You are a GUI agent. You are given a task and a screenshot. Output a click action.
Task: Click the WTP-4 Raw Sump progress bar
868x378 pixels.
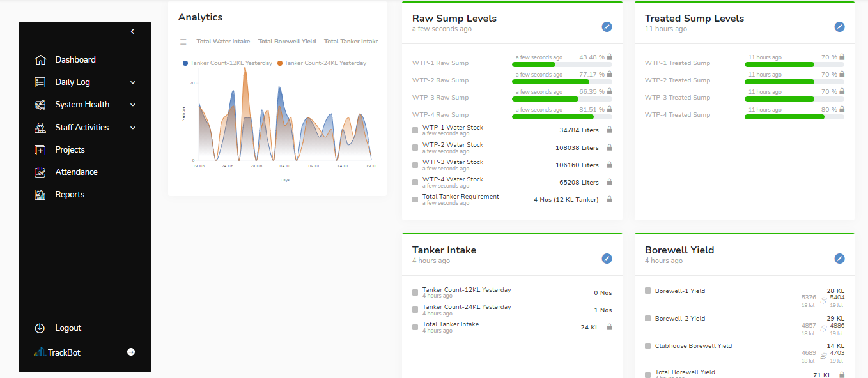(562, 117)
